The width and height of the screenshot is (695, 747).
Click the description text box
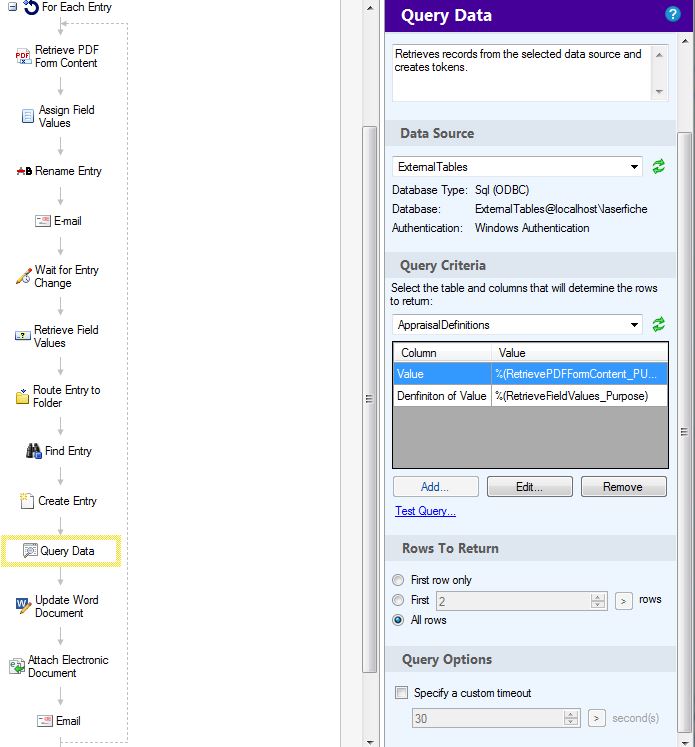[521, 72]
